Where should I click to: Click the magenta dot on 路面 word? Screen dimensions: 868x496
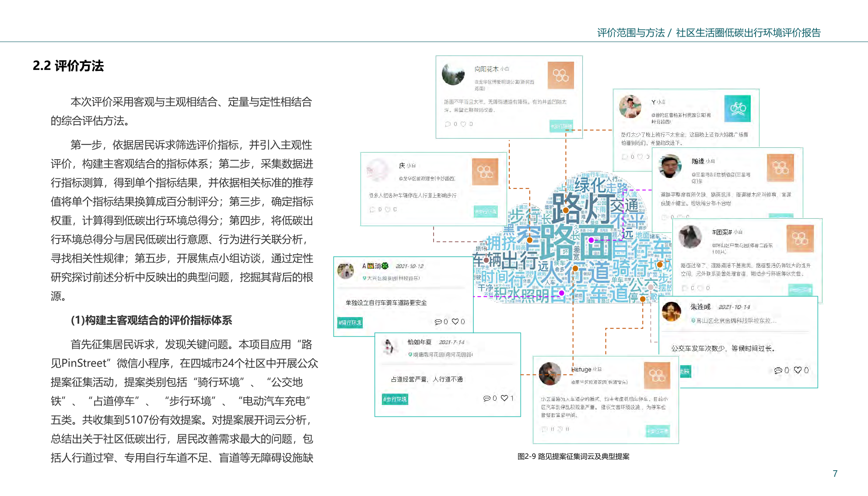[x=591, y=240]
